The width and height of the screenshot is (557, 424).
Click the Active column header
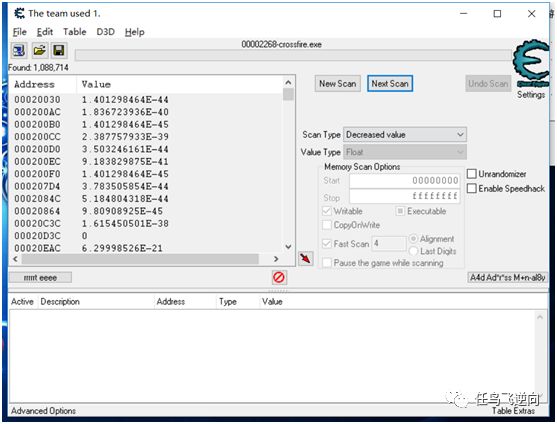22,302
